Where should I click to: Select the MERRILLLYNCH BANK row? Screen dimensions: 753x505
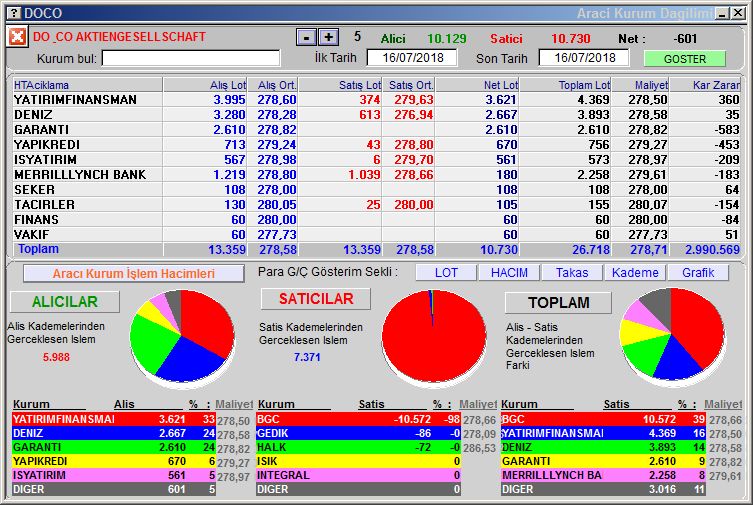tap(376, 175)
